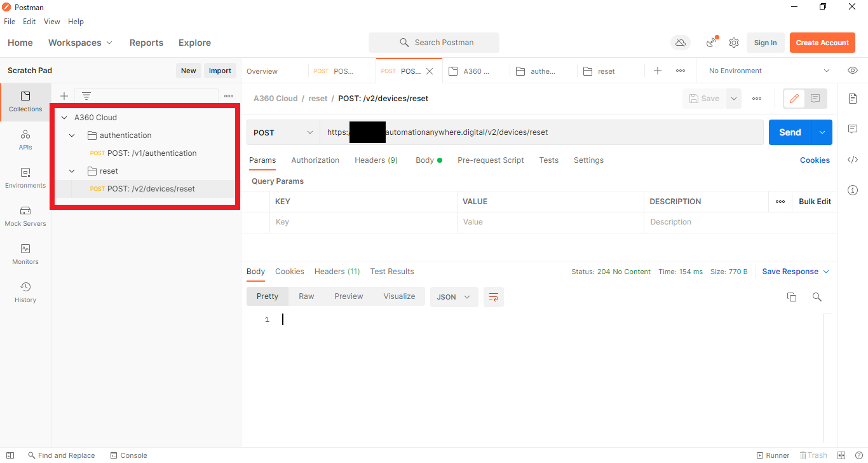Click the cloud sync offline icon
This screenshot has height=463, width=868.
[x=681, y=43]
